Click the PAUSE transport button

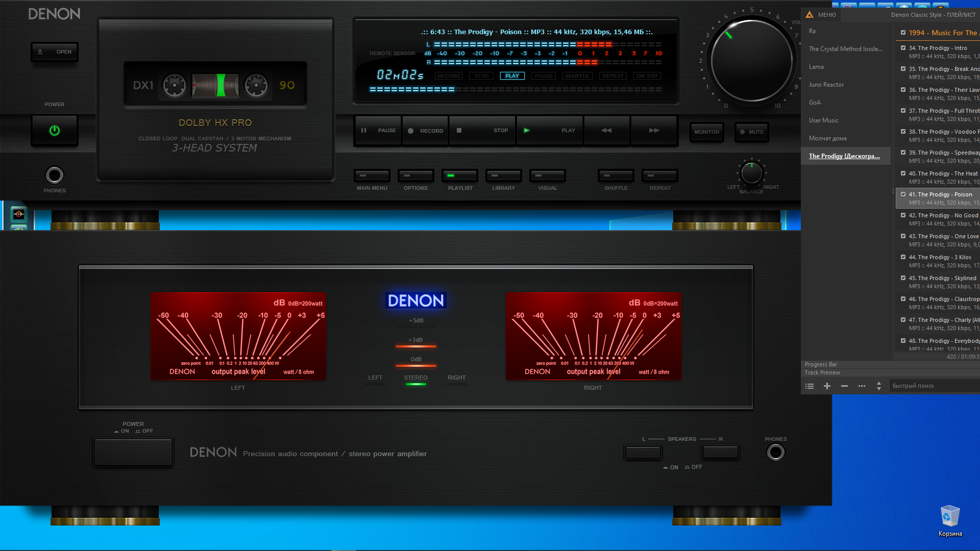(378, 131)
